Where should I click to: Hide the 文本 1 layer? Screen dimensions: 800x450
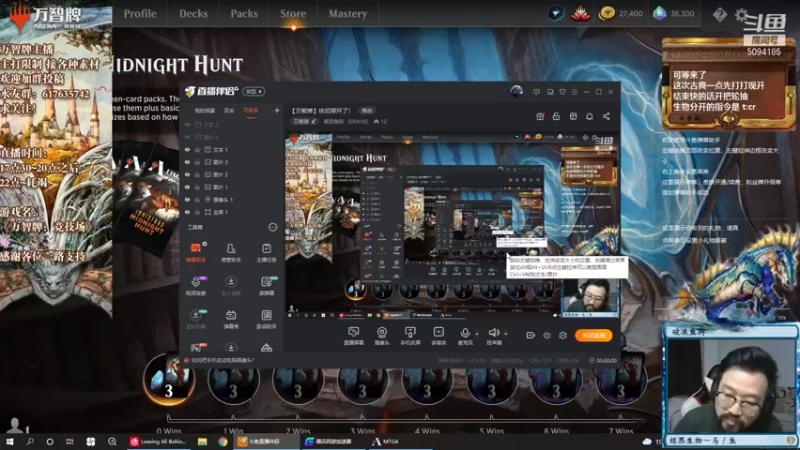coord(187,149)
